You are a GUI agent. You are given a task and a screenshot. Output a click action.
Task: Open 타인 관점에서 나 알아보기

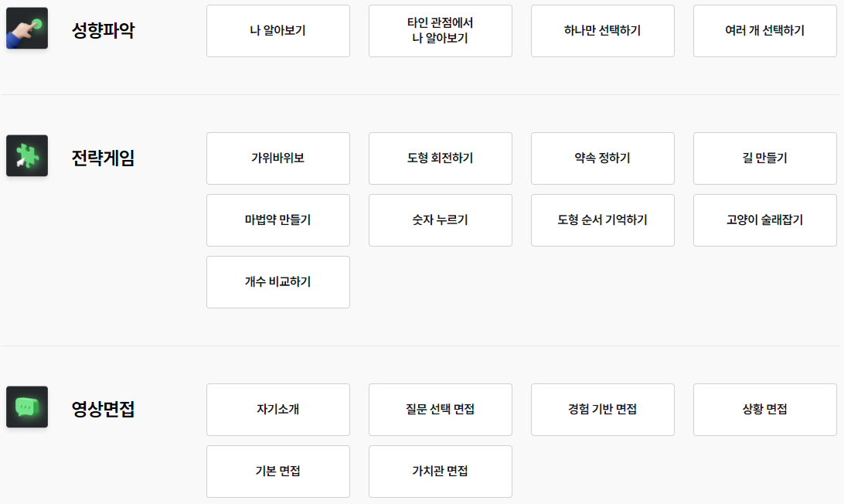click(x=440, y=31)
